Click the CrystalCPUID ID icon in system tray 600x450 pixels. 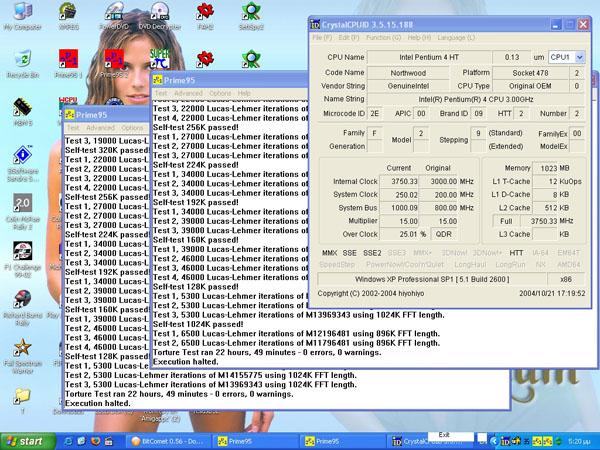[505, 441]
